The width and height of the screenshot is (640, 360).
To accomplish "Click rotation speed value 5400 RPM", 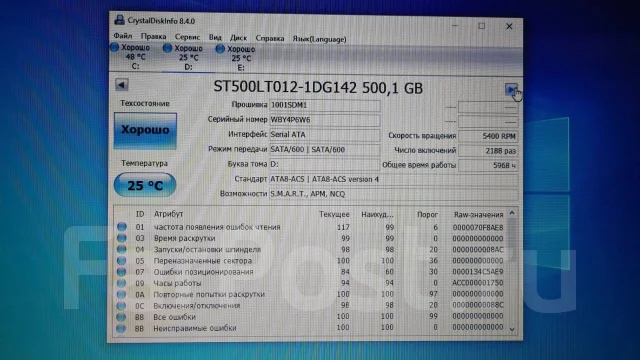I will click(488, 136).
